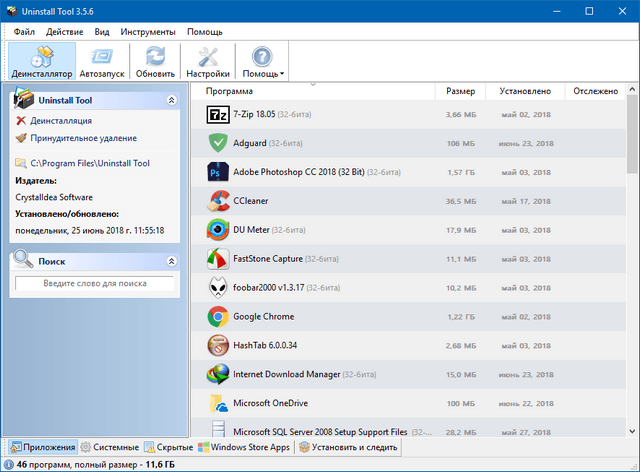The width and height of the screenshot is (640, 472).
Task: Select the Google Chrome icon
Action: point(218,317)
